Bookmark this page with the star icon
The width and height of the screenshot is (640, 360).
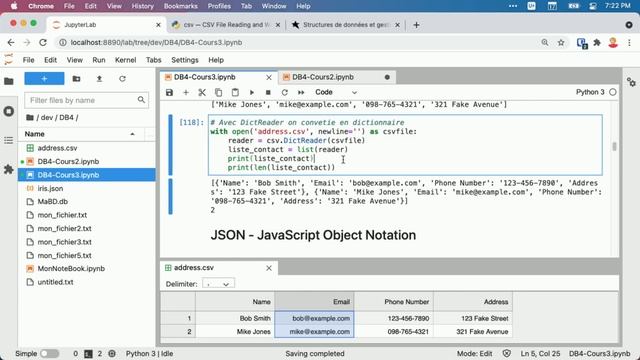(561, 42)
